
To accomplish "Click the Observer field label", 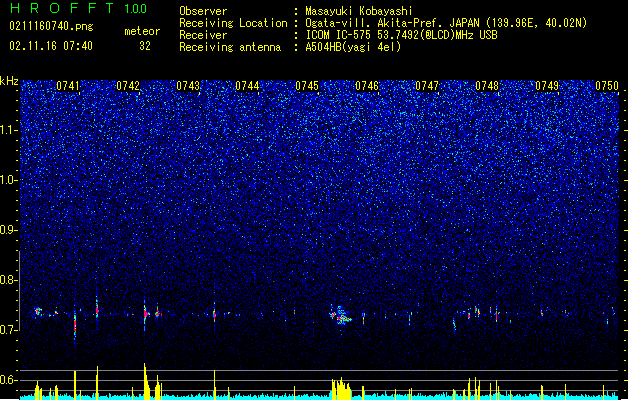I will click(203, 11).
